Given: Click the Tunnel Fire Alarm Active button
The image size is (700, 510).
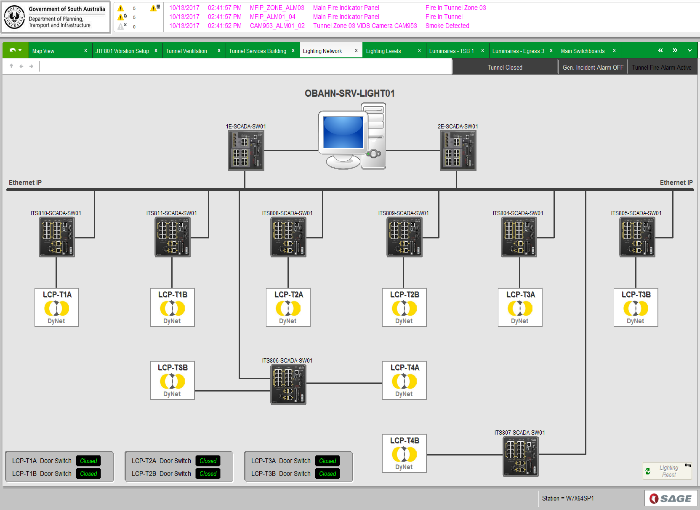Looking at the screenshot, I should (664, 67).
